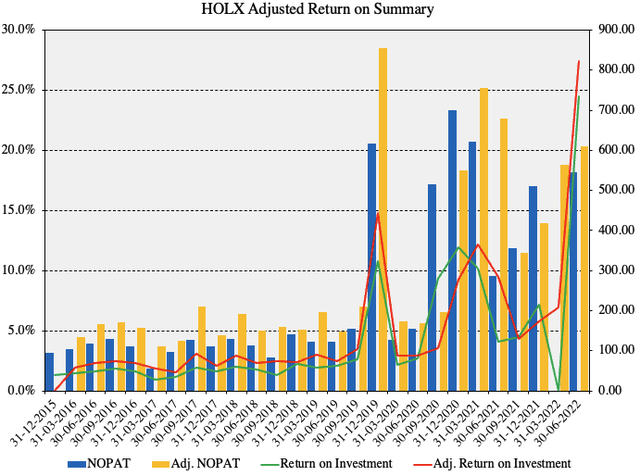Screen dimensions: 640x476
Task: Click the yellow Adj. NOPAT bar at 30-06-2021
Action: click(x=504, y=254)
